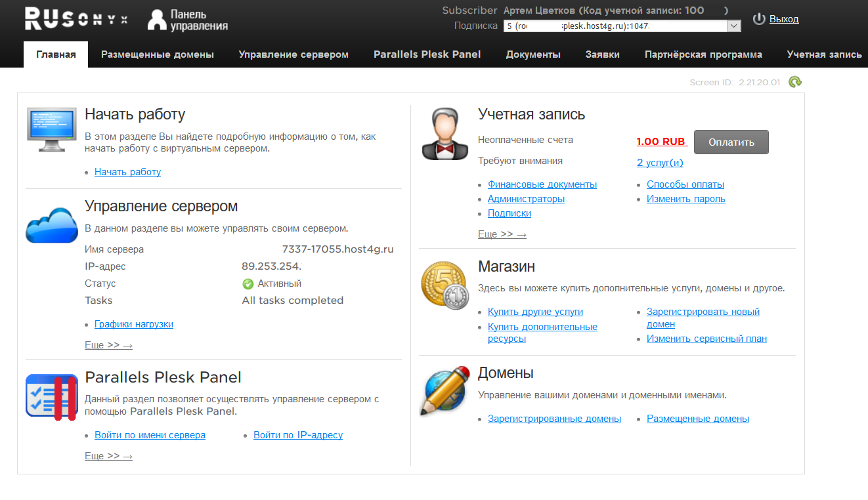The image size is (868, 500).
Task: Click the computer monitor icon for Начать работу
Action: point(51,131)
